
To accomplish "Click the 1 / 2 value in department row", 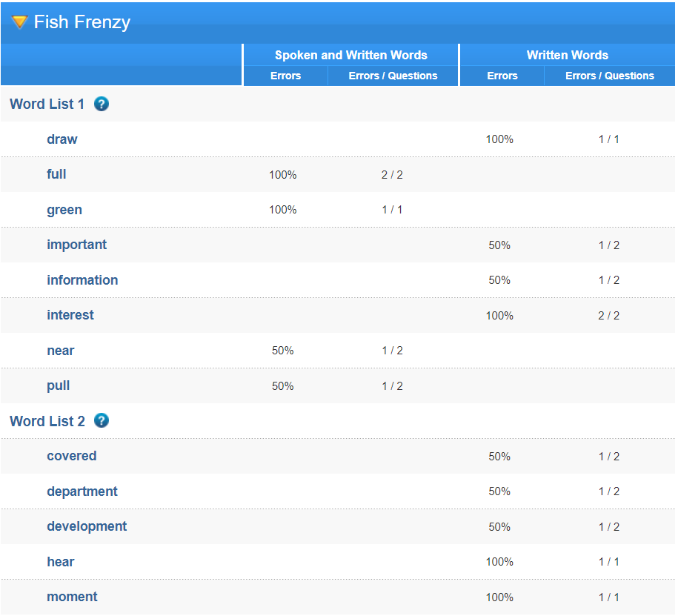I will (x=609, y=492).
